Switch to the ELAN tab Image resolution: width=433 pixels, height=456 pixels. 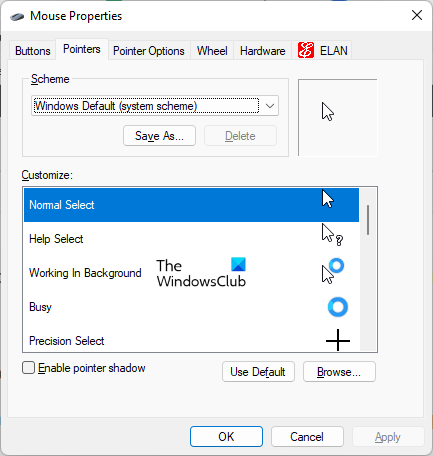pos(322,51)
